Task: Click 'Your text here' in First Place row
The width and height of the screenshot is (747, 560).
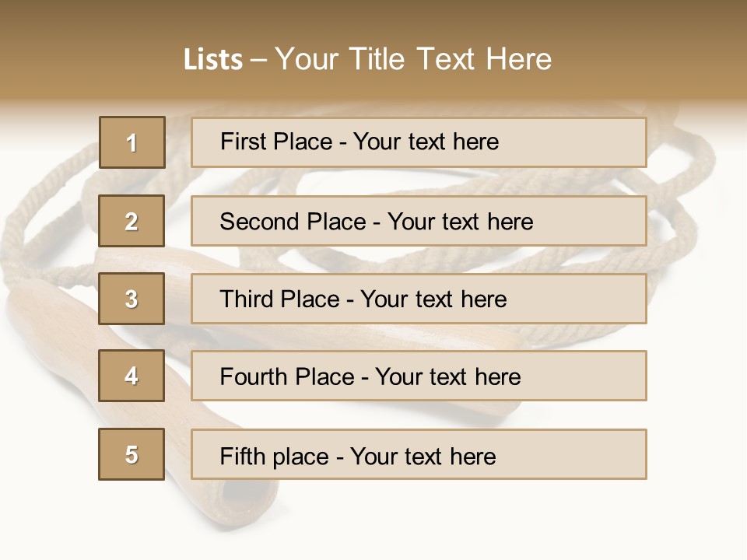Action: 426,142
